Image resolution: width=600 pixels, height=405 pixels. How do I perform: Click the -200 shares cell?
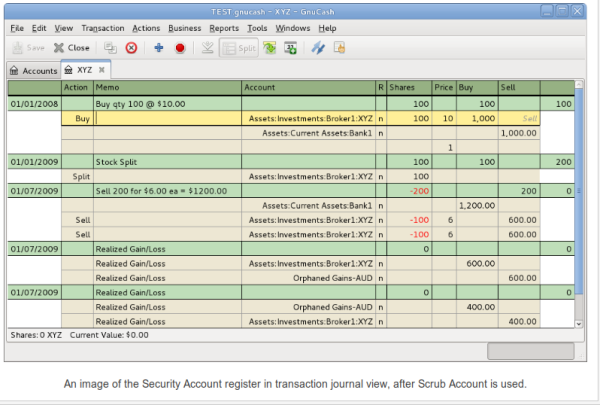pos(409,191)
